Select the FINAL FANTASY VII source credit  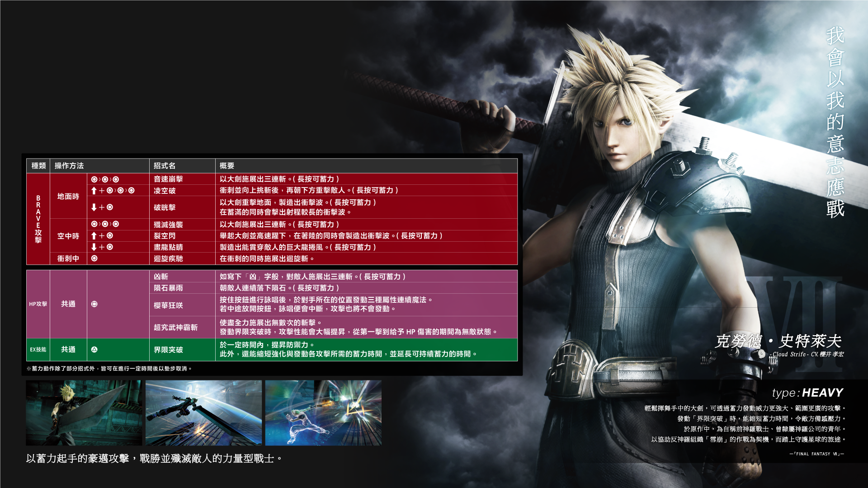(817, 454)
